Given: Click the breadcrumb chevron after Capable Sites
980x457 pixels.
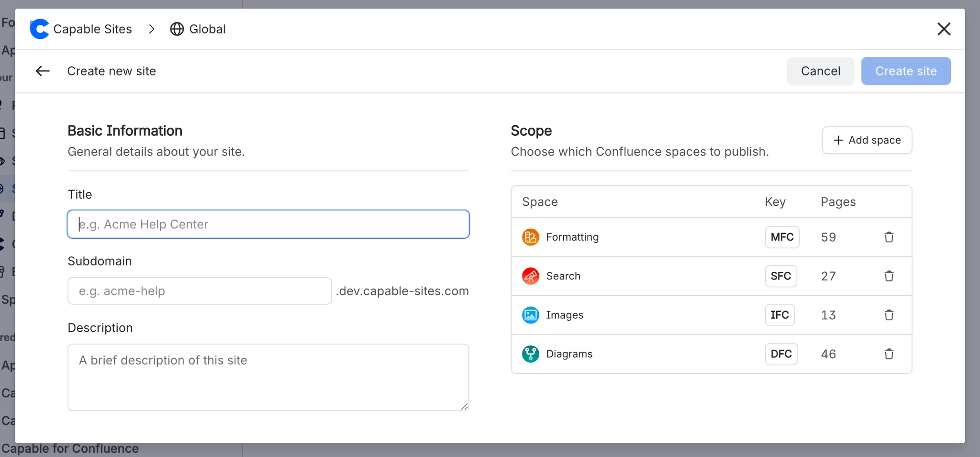Looking at the screenshot, I should click(x=152, y=29).
